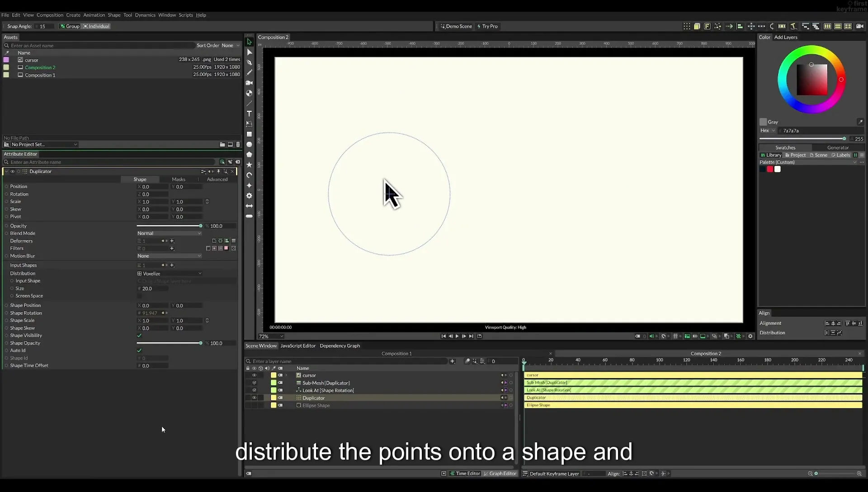The height and width of the screenshot is (492, 868).
Task: Delete the selected asset with trash icon
Action: point(238,145)
